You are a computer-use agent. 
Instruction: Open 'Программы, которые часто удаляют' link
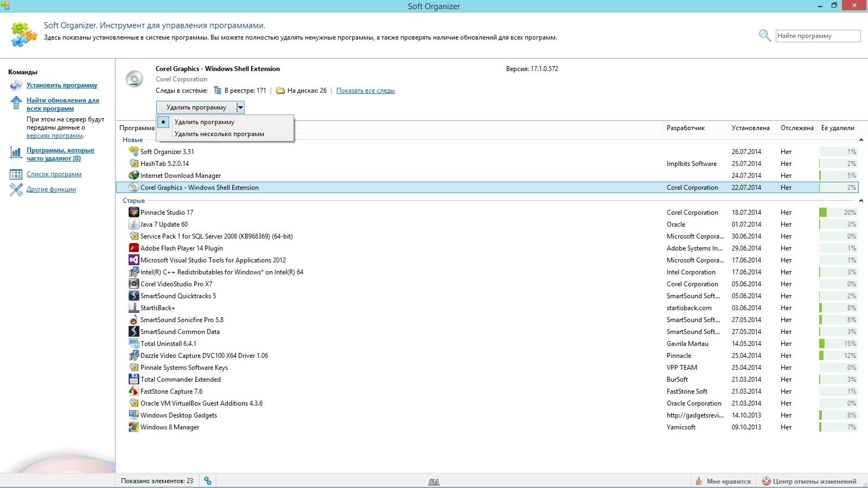pyautogui.click(x=60, y=154)
